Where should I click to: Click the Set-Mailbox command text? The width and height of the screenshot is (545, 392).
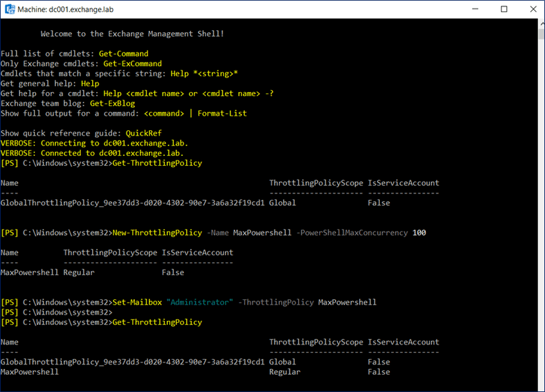click(x=137, y=302)
